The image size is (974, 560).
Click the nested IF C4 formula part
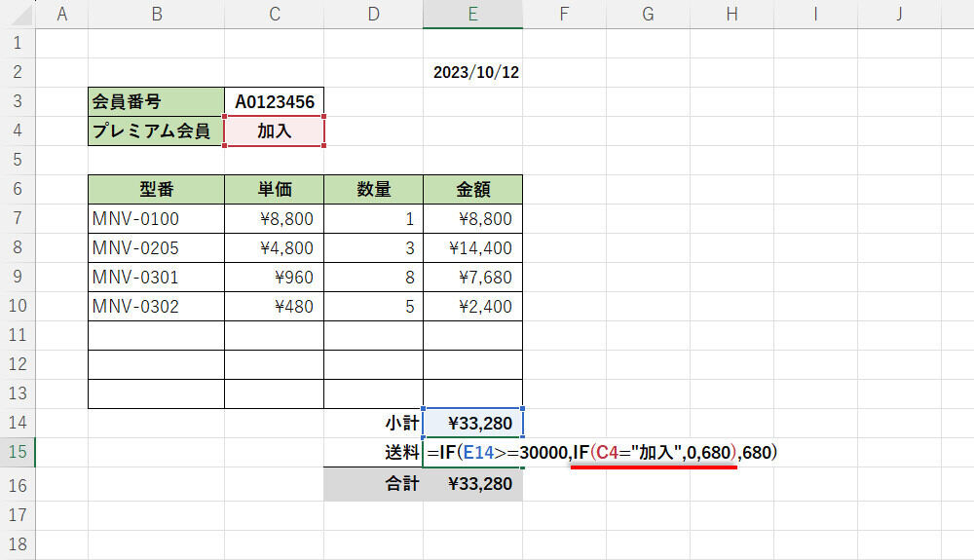pos(655,452)
